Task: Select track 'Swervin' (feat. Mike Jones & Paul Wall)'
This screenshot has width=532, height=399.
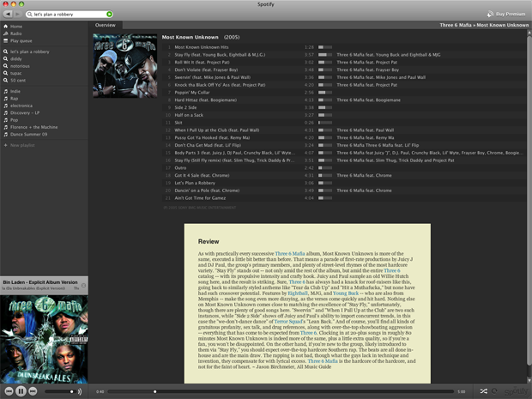Action: [x=213, y=77]
